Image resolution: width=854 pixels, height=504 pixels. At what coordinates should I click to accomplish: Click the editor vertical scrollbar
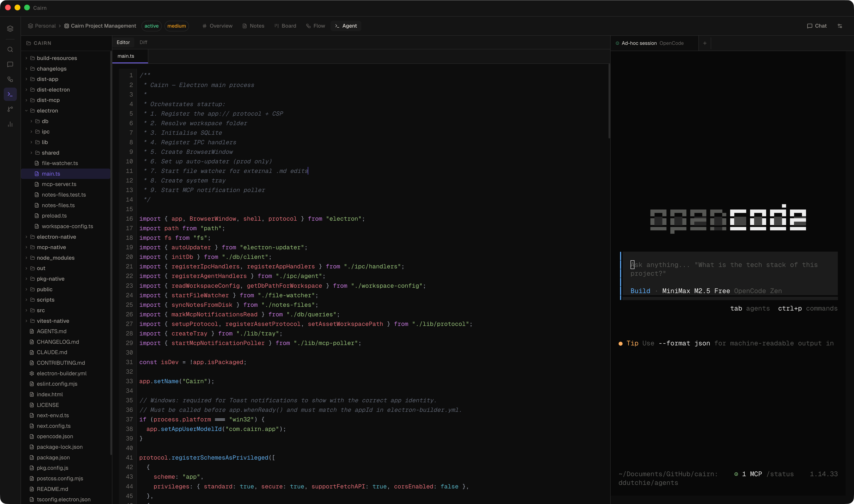tap(609, 101)
